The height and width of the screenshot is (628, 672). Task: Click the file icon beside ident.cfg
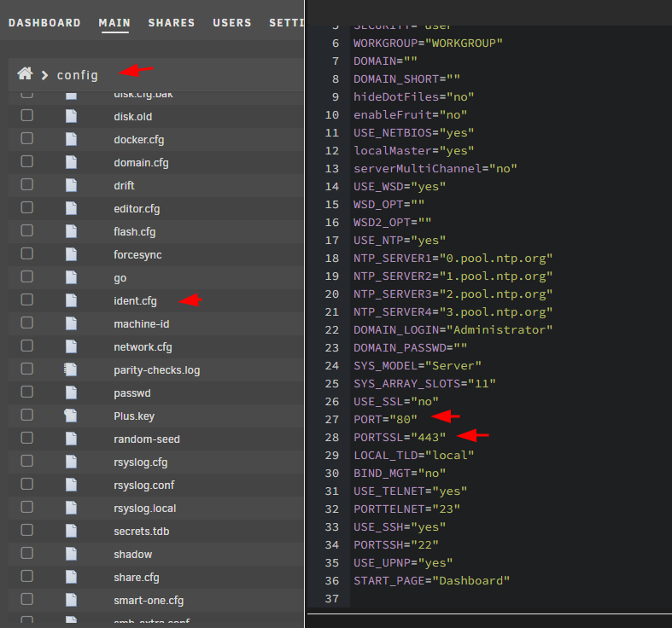(71, 300)
